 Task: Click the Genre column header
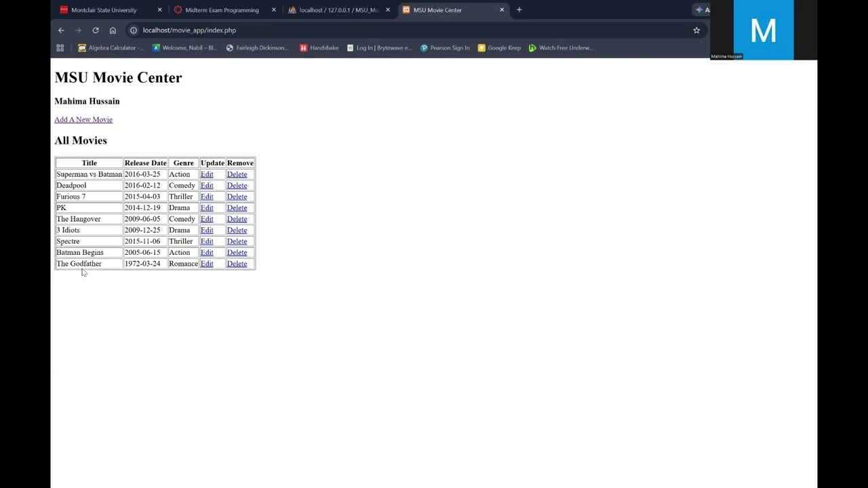[x=183, y=163]
